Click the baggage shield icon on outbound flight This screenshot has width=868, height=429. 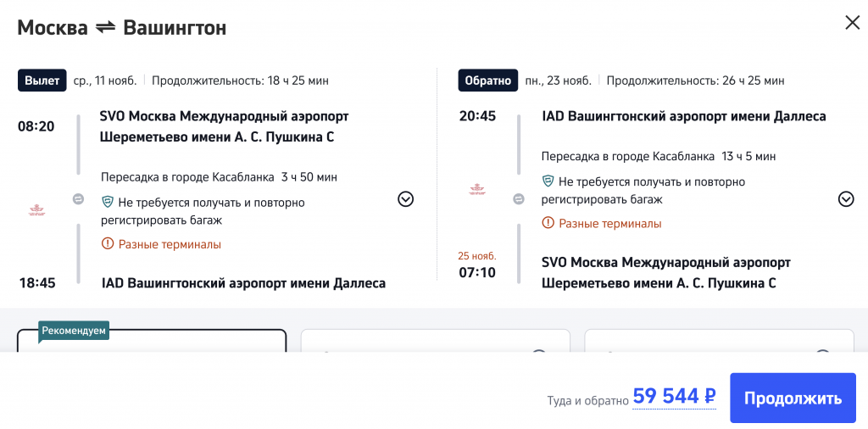pyautogui.click(x=108, y=203)
